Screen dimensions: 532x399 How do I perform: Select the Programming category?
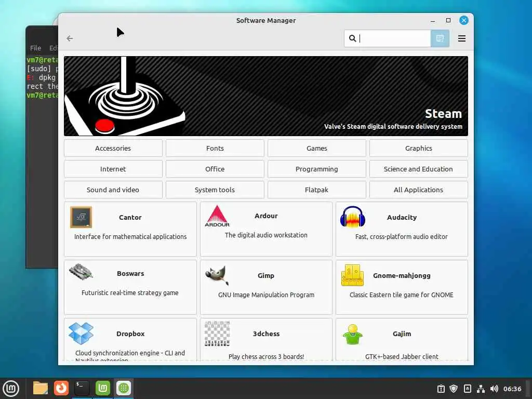[x=316, y=169]
